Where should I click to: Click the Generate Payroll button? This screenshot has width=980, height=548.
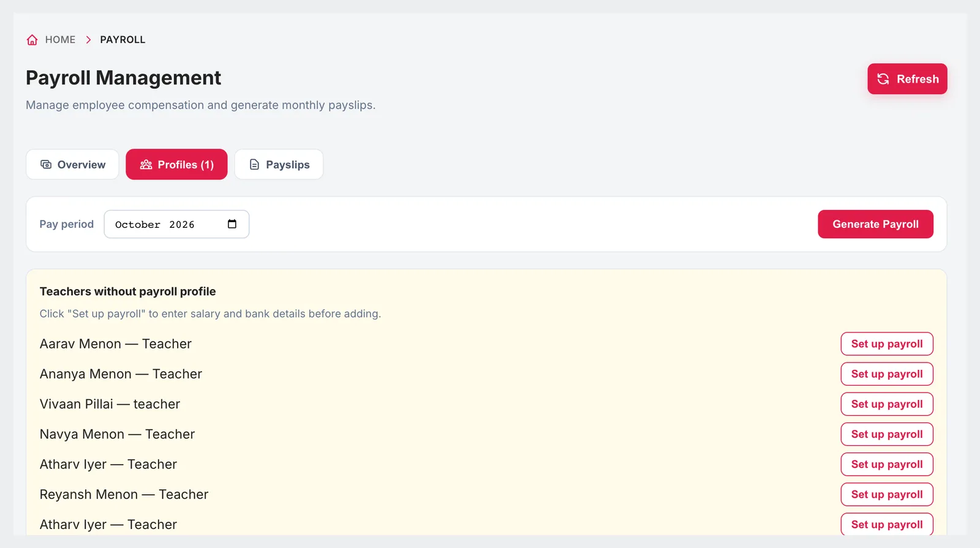click(875, 224)
